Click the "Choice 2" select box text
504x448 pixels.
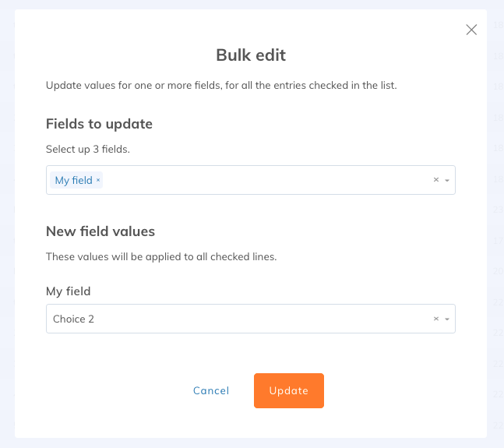point(74,319)
